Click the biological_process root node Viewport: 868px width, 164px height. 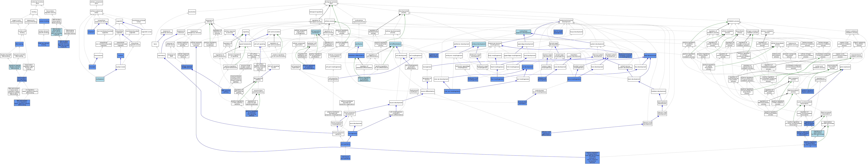[331, 3]
